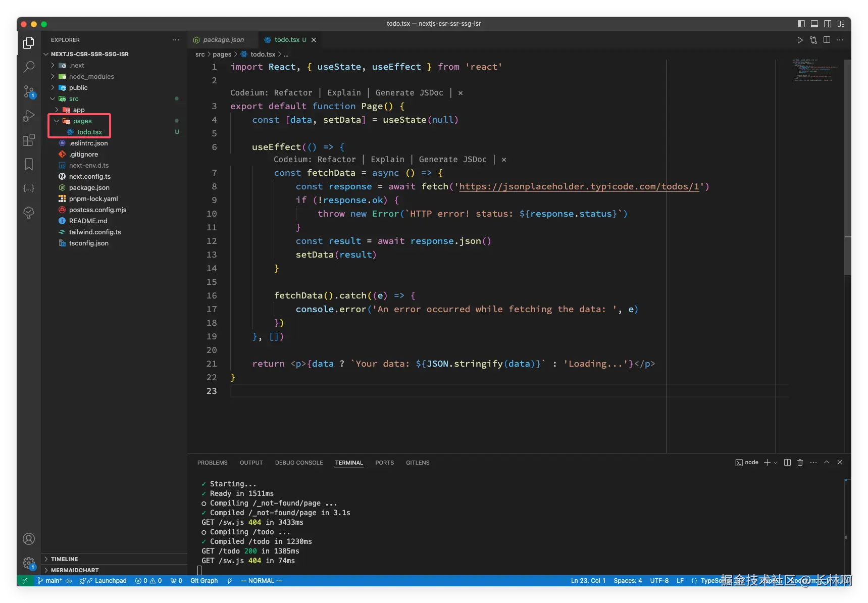Open the Source Control view
868x603 pixels.
pos(29,91)
